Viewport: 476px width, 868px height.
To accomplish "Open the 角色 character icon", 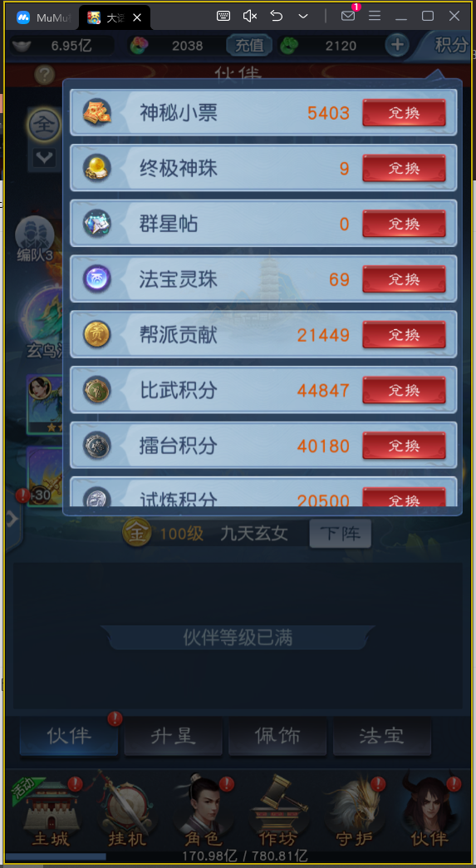I will pos(204,811).
